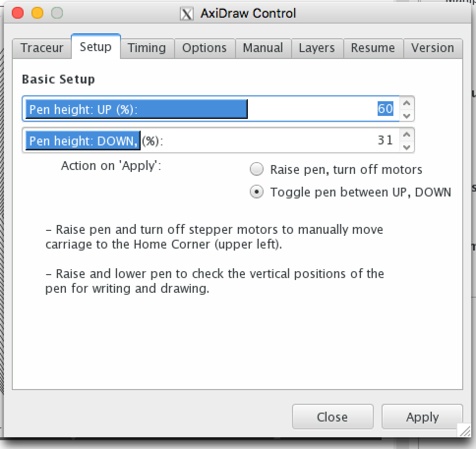Click the 'Raise pen and turn off stepper' hint

point(214,237)
